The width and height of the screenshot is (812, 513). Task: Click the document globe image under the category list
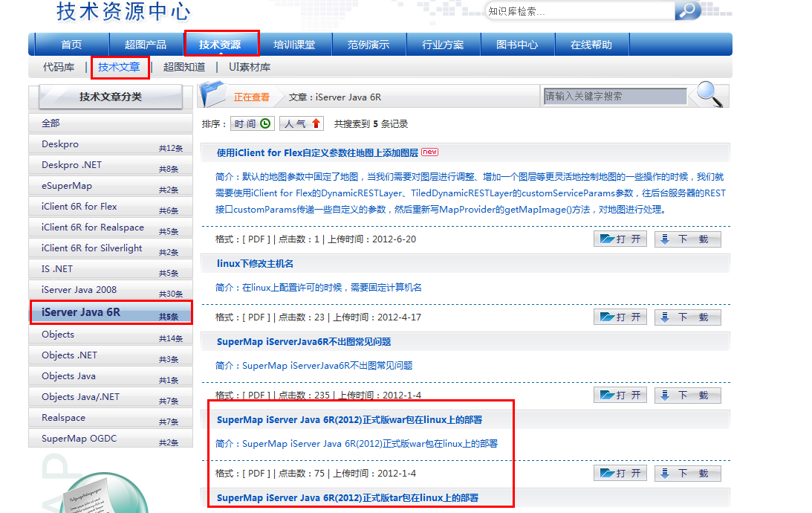point(103,492)
